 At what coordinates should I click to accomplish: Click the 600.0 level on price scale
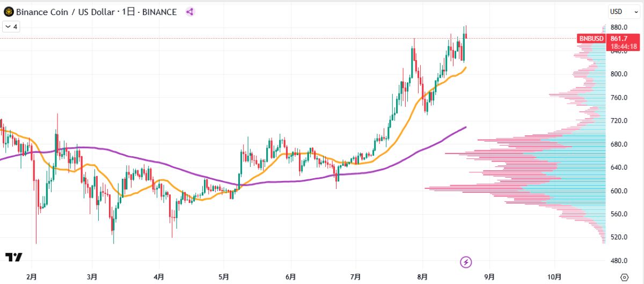point(618,191)
